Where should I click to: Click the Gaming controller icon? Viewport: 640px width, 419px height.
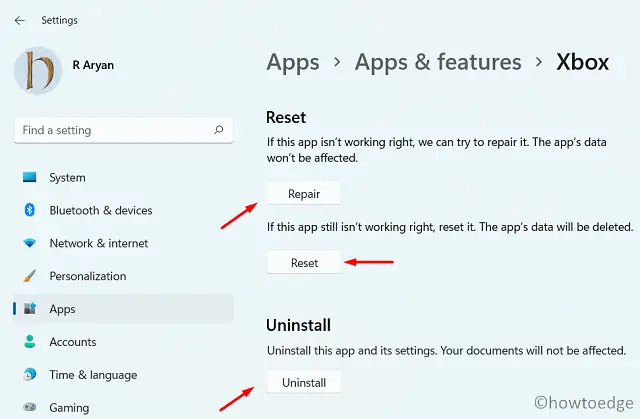click(x=29, y=408)
